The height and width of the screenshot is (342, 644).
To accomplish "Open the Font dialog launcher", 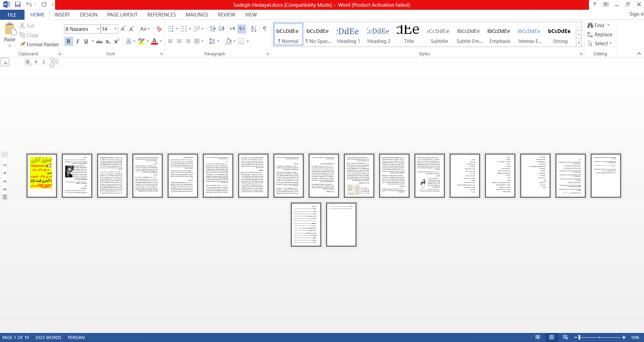I will point(161,54).
